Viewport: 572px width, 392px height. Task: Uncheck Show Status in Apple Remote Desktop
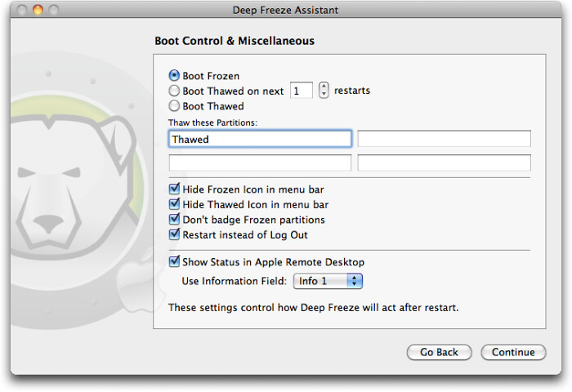pos(174,262)
